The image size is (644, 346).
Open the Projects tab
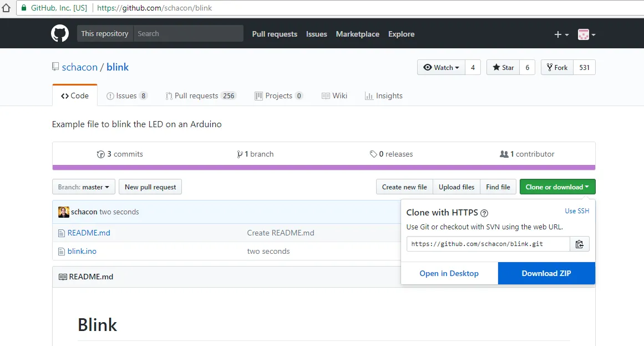click(279, 96)
